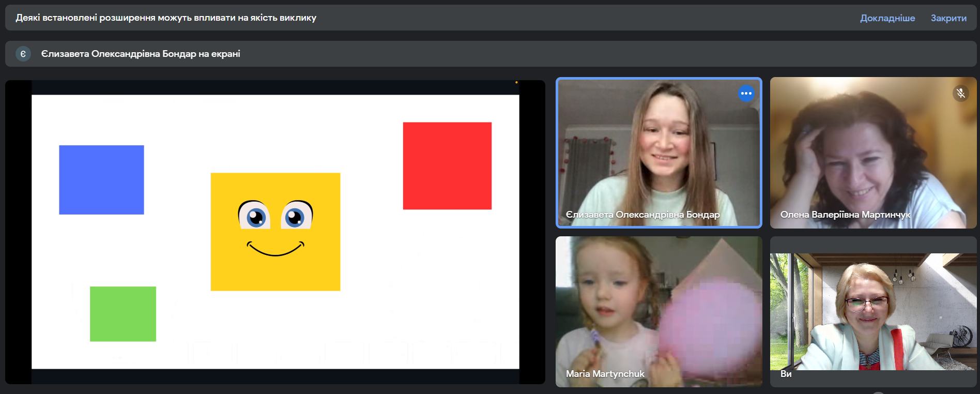The height and width of the screenshot is (394, 980).
Task: Click the Єлизавета name label on her video tile
Action: 642,215
